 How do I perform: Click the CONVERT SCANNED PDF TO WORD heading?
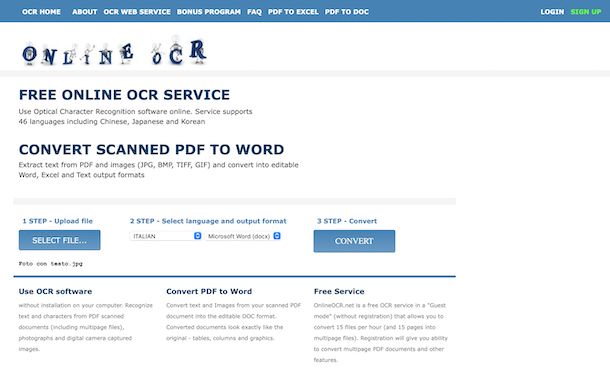(151, 149)
